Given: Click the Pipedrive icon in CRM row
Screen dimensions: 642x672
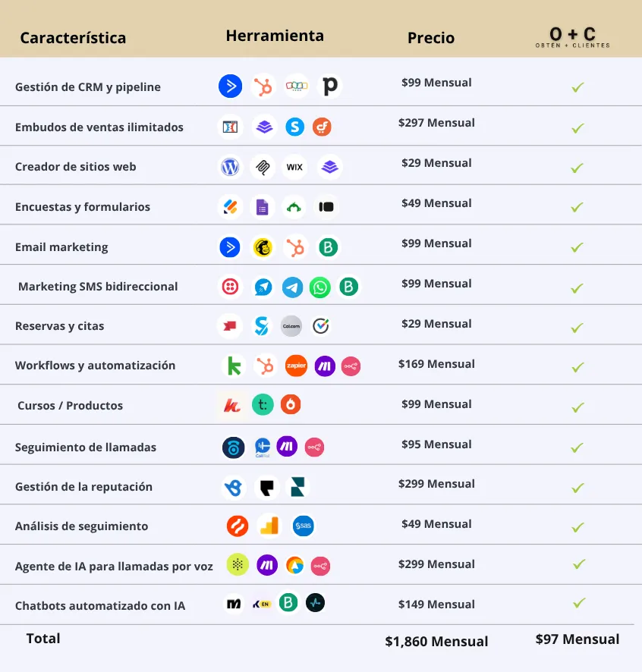Looking at the screenshot, I should [330, 86].
